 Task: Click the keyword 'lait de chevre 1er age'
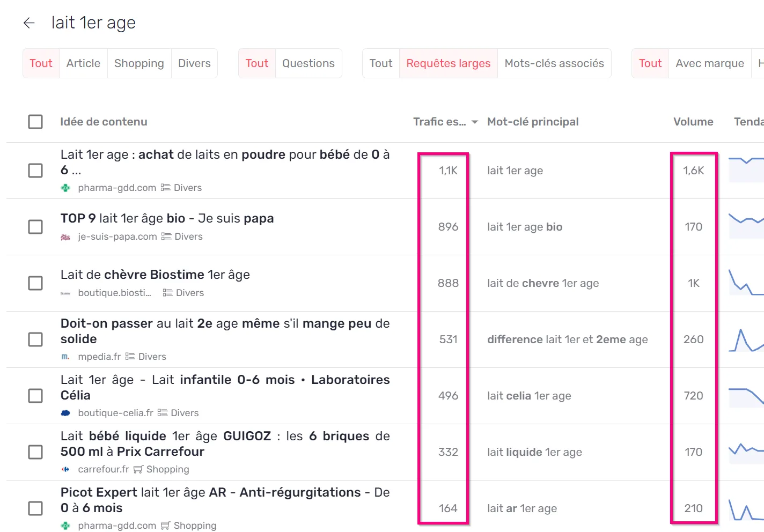tap(543, 283)
